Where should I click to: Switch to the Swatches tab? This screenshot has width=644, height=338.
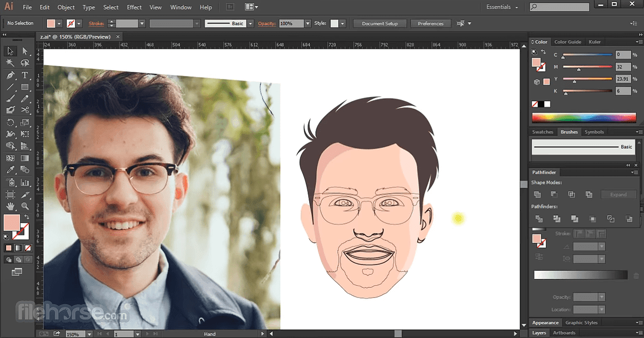click(x=542, y=132)
